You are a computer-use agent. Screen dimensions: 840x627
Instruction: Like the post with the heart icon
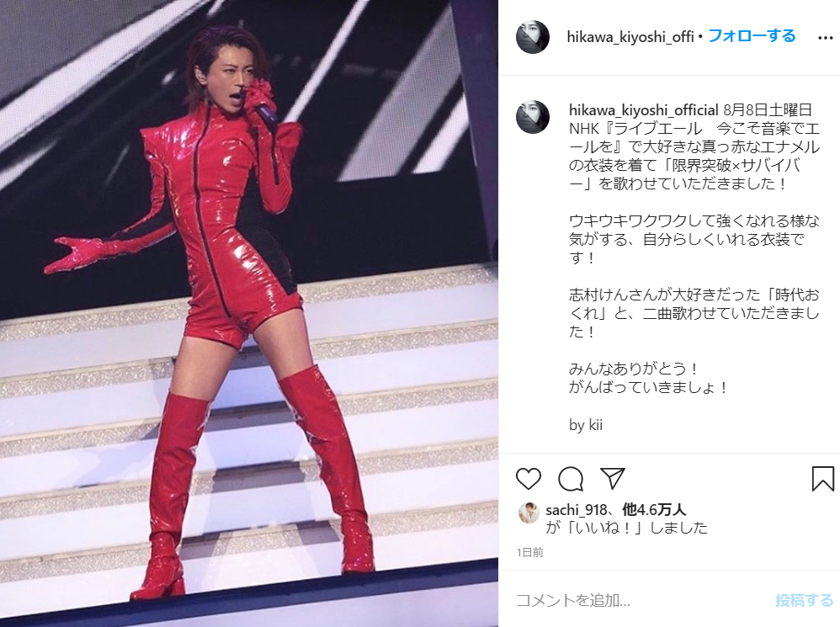click(x=529, y=478)
